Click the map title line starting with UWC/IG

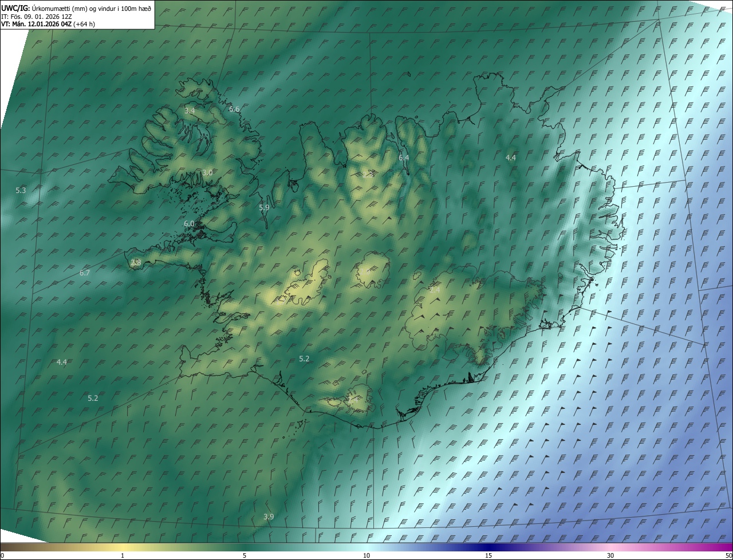[x=76, y=9]
